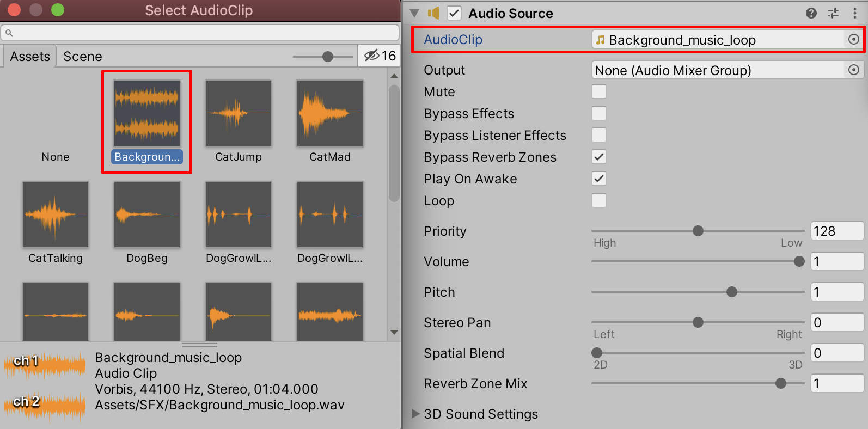Expand the 3D Sound Settings section

(x=416, y=414)
